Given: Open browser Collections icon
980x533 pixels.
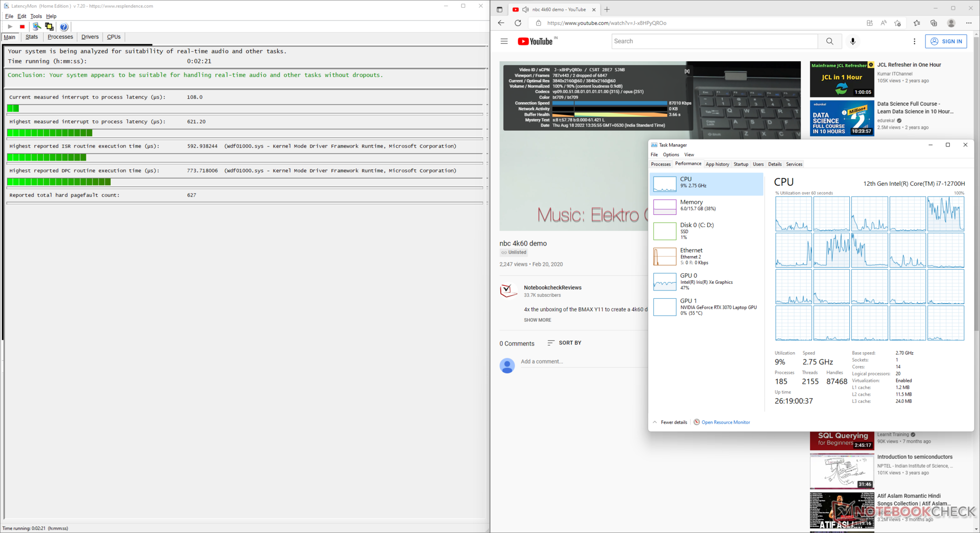Looking at the screenshot, I should coord(934,23).
